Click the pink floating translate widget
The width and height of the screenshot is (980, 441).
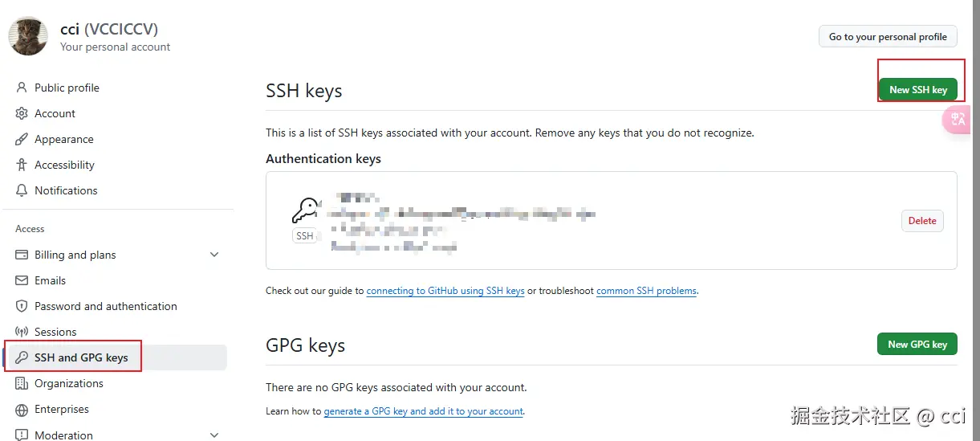pyautogui.click(x=958, y=120)
